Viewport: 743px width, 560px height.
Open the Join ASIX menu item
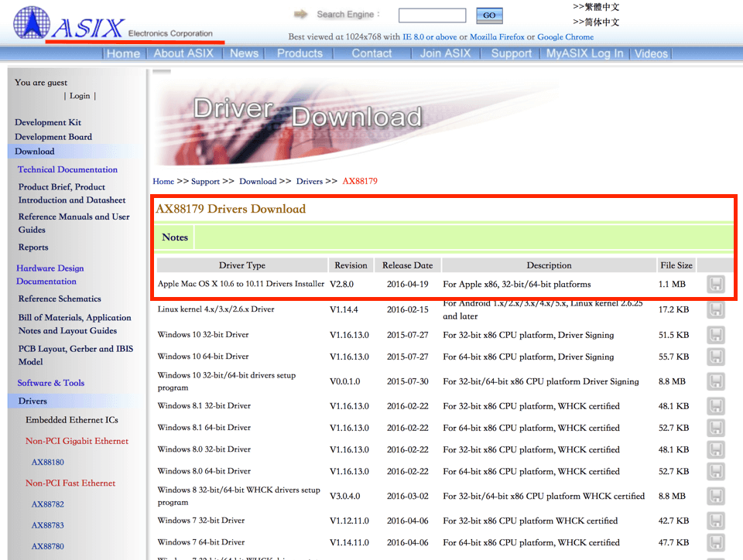pos(445,53)
